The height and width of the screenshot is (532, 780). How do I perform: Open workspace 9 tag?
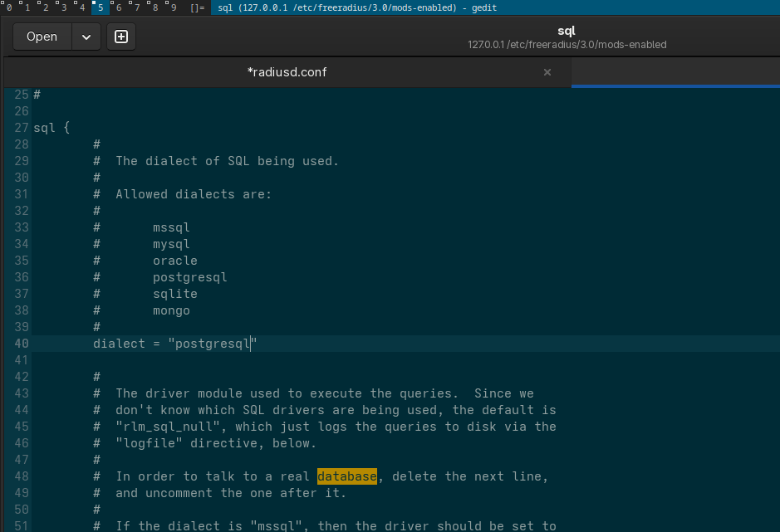coord(173,7)
